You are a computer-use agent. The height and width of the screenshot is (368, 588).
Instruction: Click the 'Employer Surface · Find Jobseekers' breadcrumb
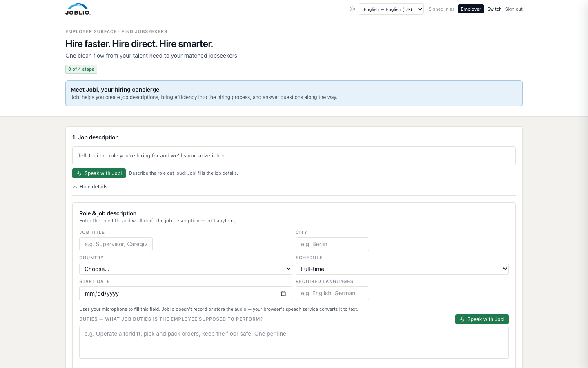[116, 31]
